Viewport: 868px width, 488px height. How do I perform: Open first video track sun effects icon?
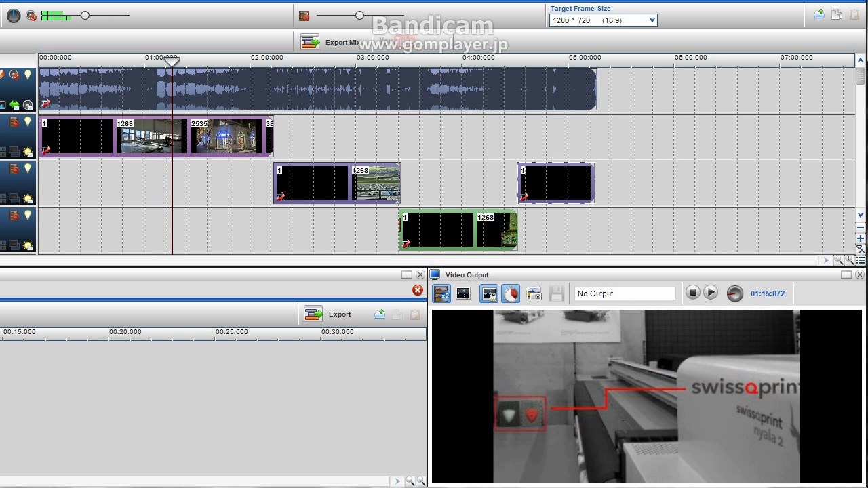pos(28,152)
